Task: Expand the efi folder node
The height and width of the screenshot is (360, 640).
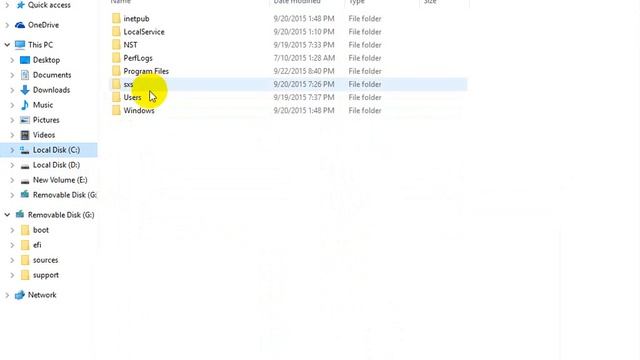Action: [x=12, y=245]
